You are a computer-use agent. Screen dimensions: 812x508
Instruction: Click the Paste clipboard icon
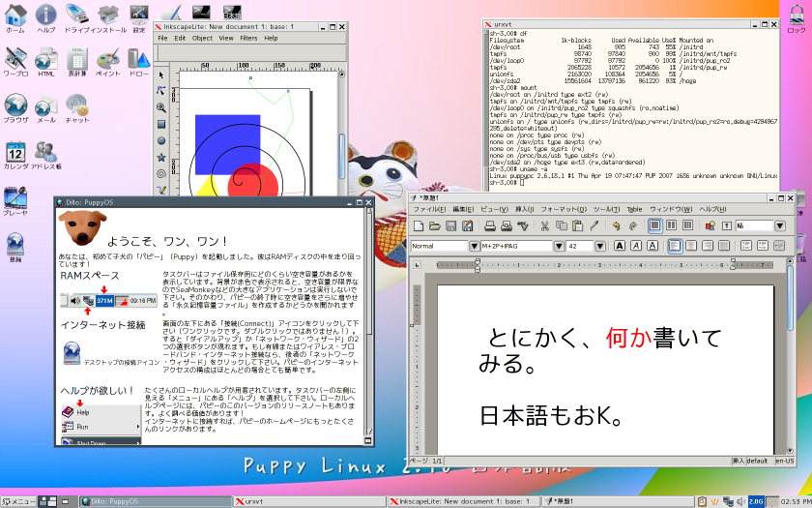pyautogui.click(x=578, y=225)
